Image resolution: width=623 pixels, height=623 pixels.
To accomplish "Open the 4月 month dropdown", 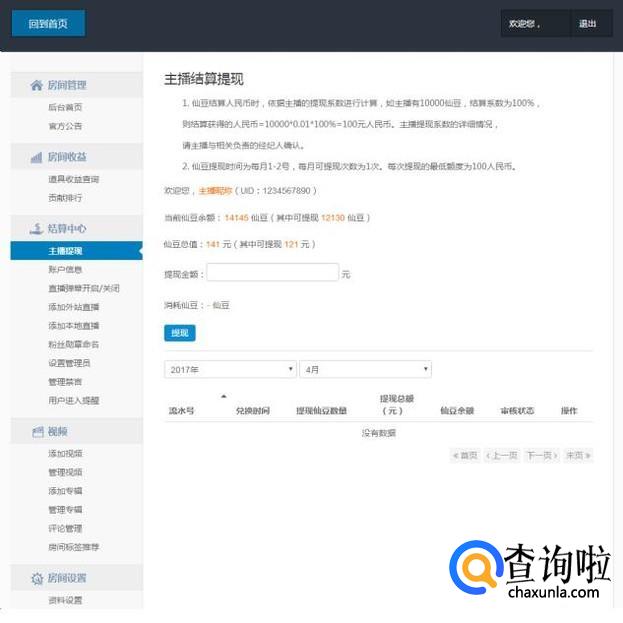I will coord(365,370).
